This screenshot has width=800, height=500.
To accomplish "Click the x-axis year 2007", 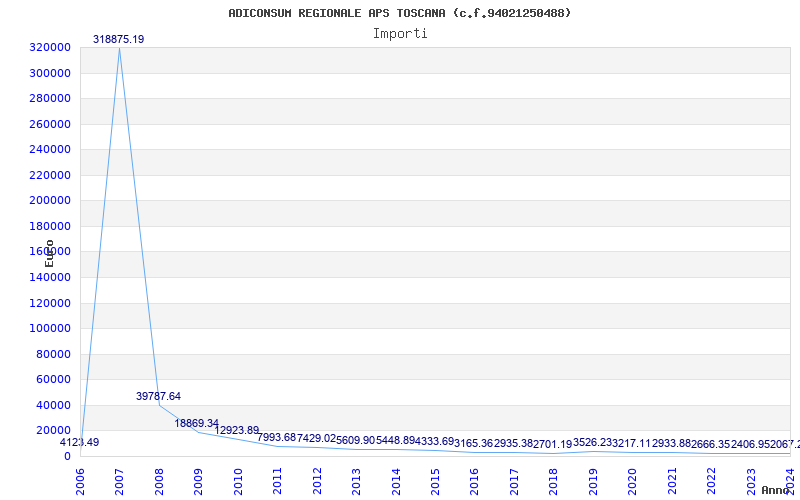I will pyautogui.click(x=119, y=482).
